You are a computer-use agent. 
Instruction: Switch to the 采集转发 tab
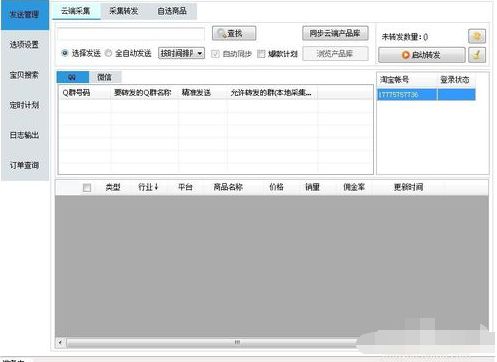[x=124, y=11]
